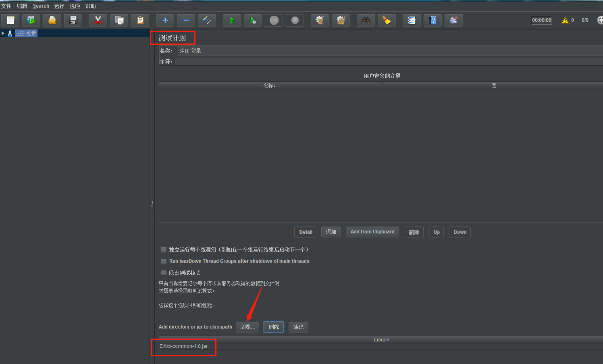Viewport: 603px width, 364px height.
Task: Select the E:\tkx-common-1.0.jar library entry
Action: [x=183, y=346]
